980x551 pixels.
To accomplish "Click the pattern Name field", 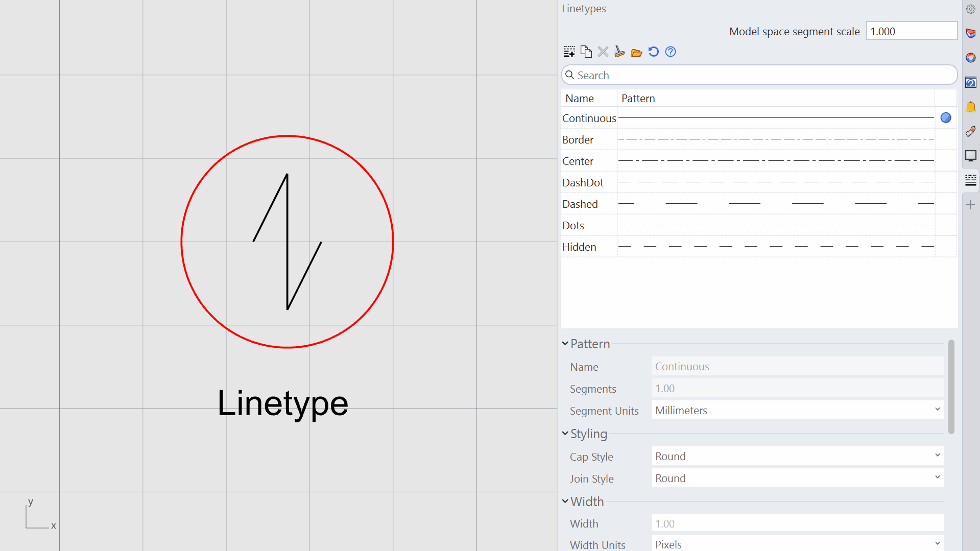I will click(798, 366).
